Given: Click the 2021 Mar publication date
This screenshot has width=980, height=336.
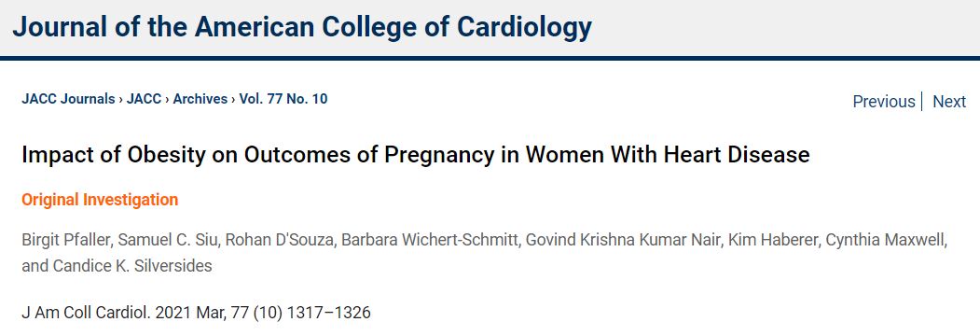Looking at the screenshot, I should [x=190, y=313].
